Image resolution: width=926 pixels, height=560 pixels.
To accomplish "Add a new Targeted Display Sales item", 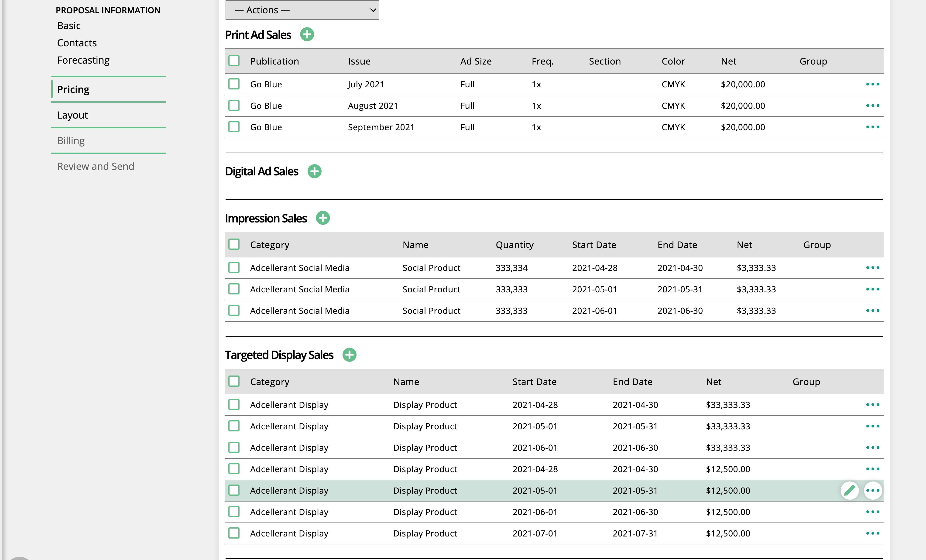I will pos(349,355).
